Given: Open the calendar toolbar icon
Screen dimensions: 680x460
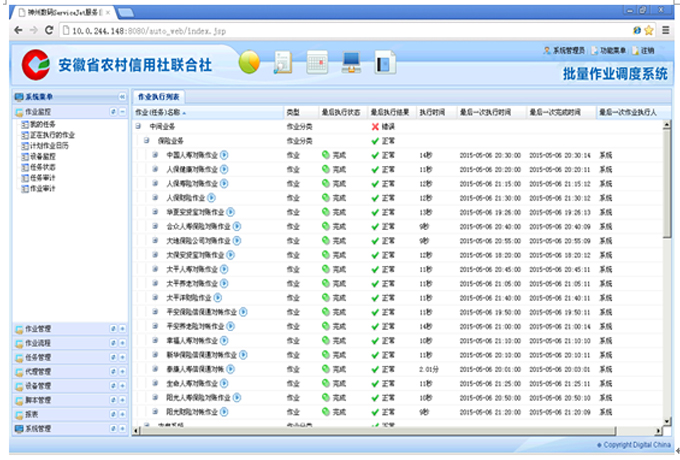Looking at the screenshot, I should point(317,62).
